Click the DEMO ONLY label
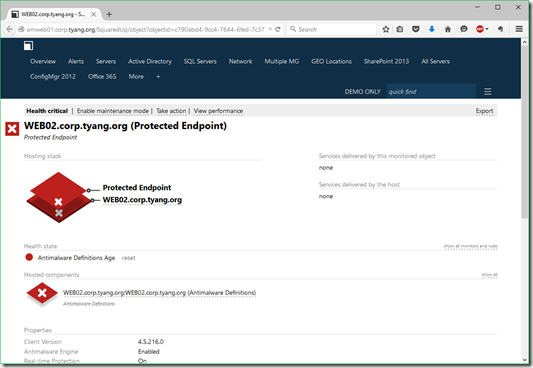This screenshot has width=533, height=368. pyautogui.click(x=362, y=91)
